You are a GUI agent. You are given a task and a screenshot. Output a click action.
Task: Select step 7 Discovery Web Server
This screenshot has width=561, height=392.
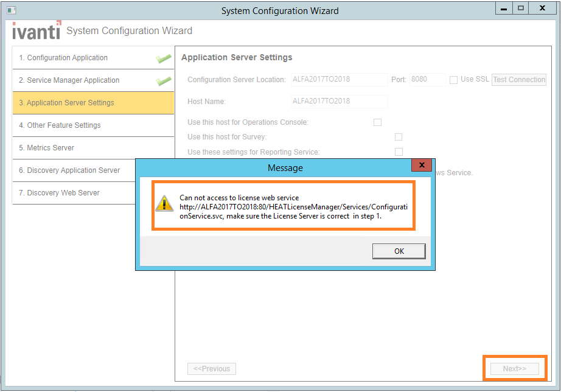pyautogui.click(x=63, y=193)
